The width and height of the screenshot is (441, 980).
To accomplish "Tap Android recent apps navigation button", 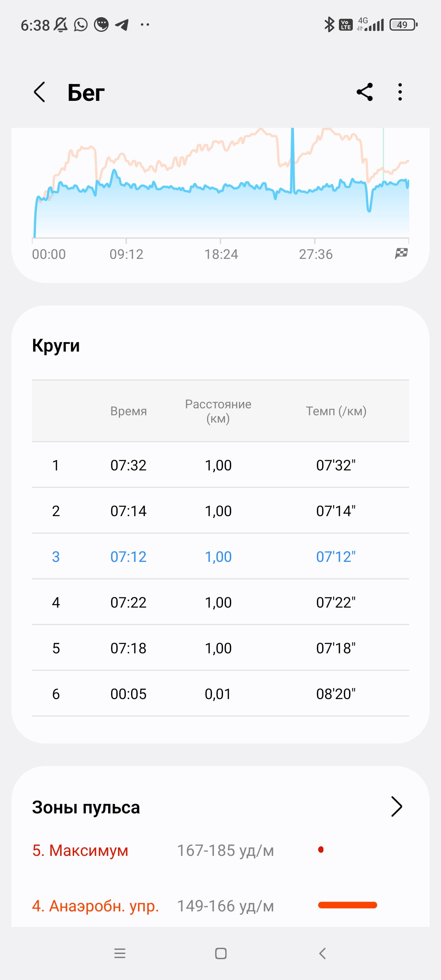I will (x=120, y=953).
